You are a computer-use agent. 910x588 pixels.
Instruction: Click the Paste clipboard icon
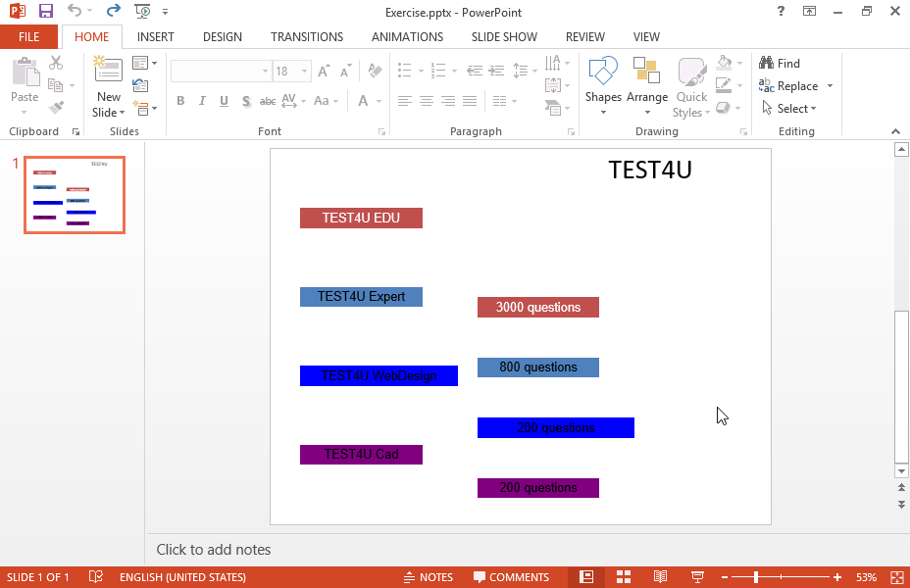[25, 73]
